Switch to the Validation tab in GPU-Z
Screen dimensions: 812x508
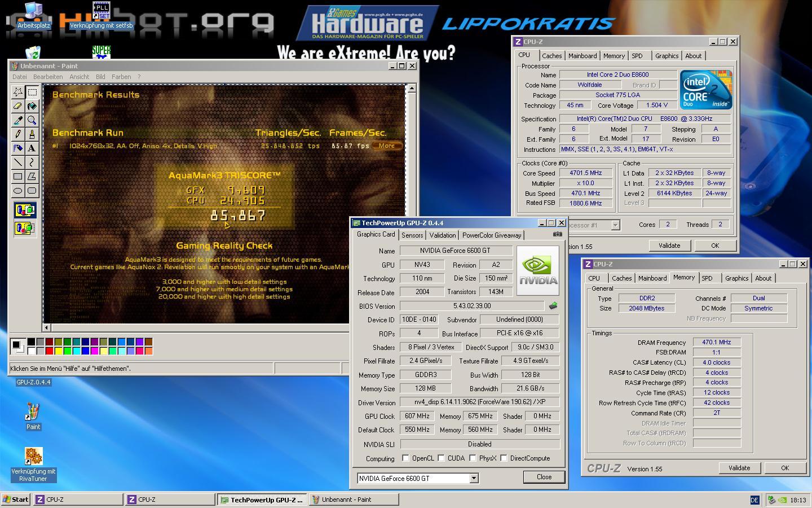(443, 235)
